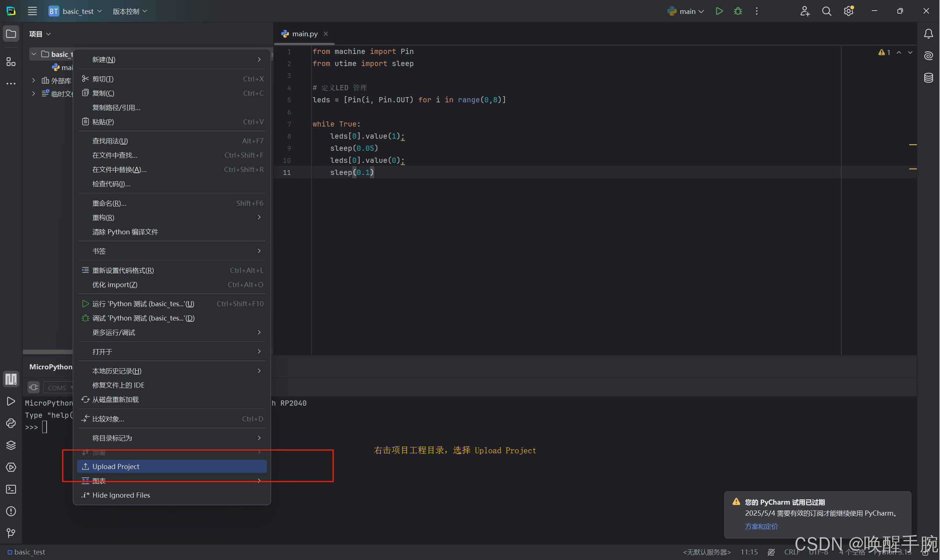Open the MicroPython tool window icon

pos(11,379)
